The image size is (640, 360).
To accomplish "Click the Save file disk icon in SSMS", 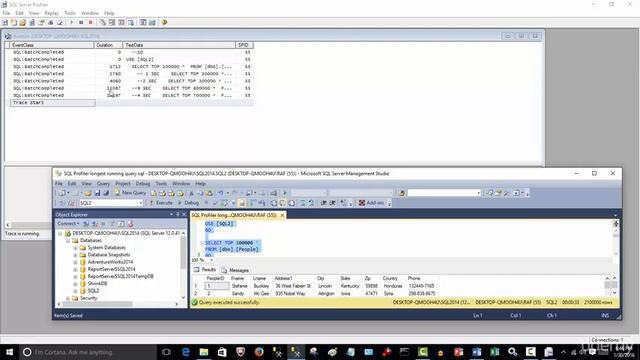I will (97, 193).
